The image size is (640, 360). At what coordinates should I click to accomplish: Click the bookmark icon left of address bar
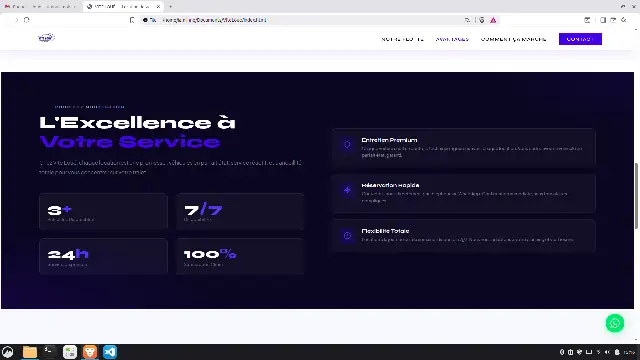132,20
